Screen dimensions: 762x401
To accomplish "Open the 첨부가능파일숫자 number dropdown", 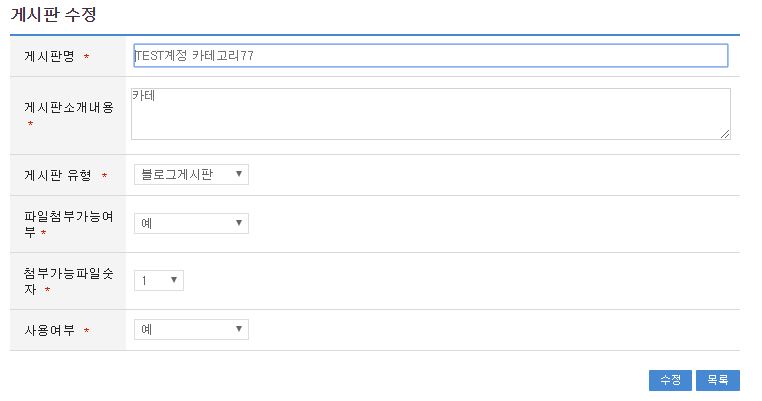I will 159,281.
